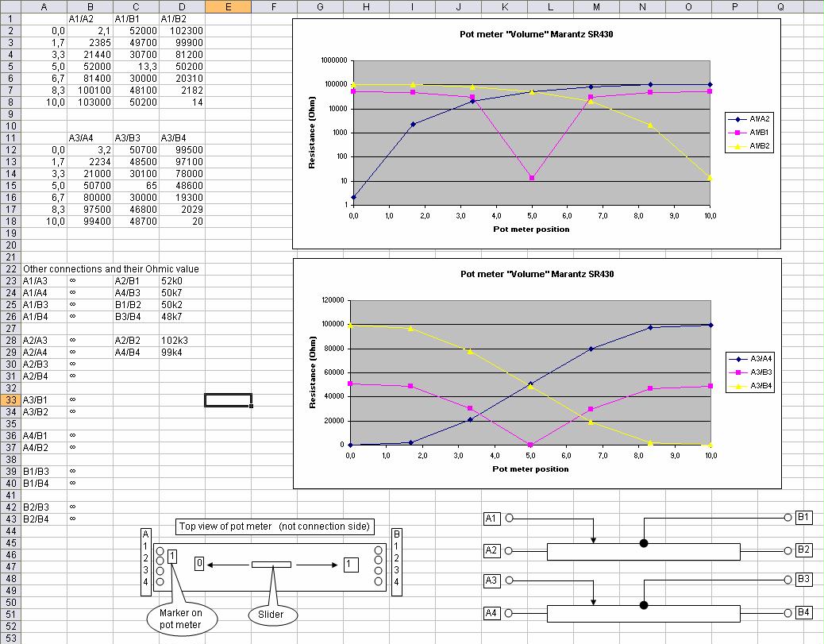Screen dimensions: 824x644
Task: Click A3/B3 legend entry in chart
Action: coord(750,372)
